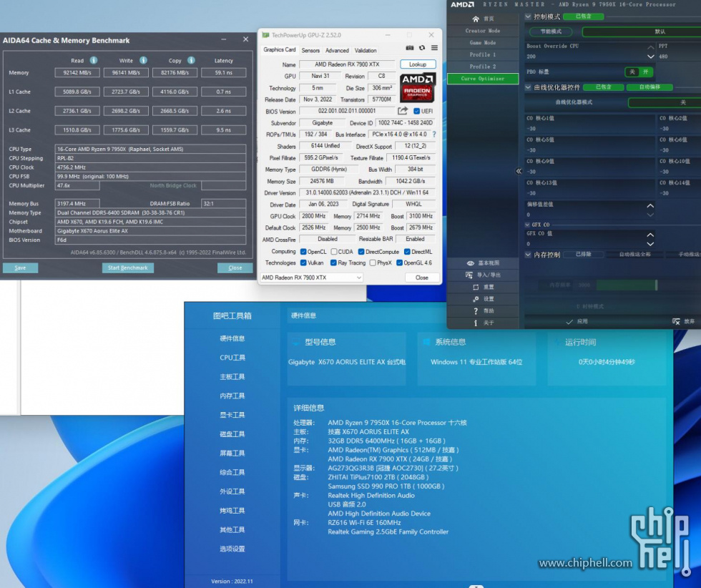Click the Read info icon in AIDA64
This screenshot has height=588, width=701.
pyautogui.click(x=94, y=60)
